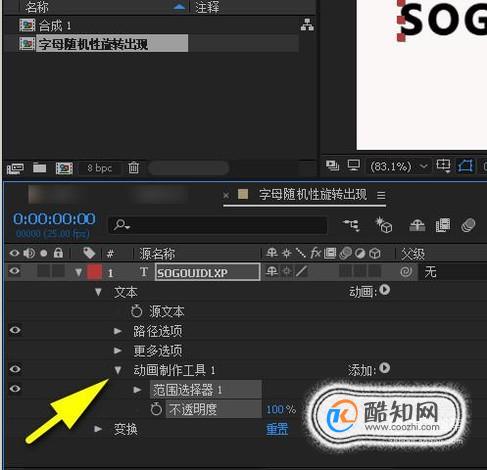Expand the 变换 properties group

pyautogui.click(x=98, y=429)
